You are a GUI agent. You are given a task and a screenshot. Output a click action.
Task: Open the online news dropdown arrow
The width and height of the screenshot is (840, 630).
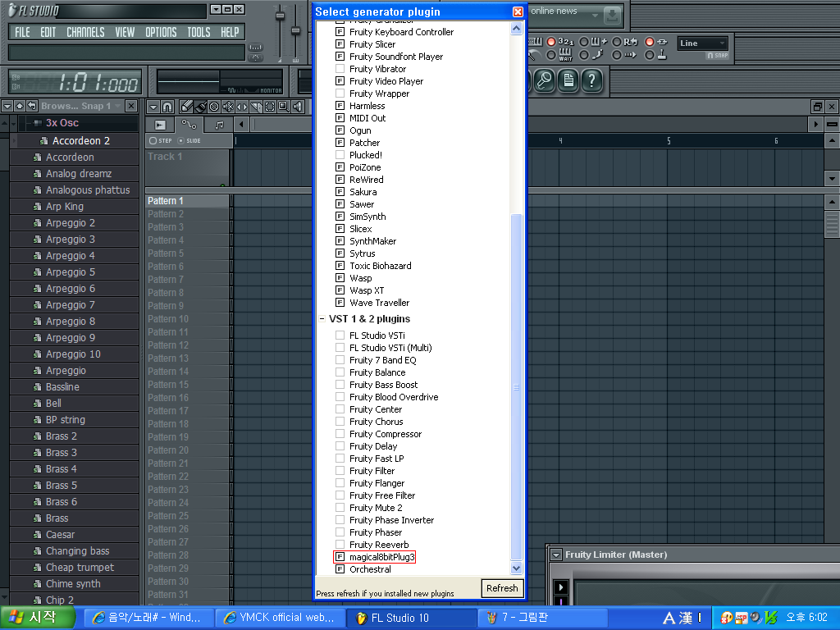(595, 16)
